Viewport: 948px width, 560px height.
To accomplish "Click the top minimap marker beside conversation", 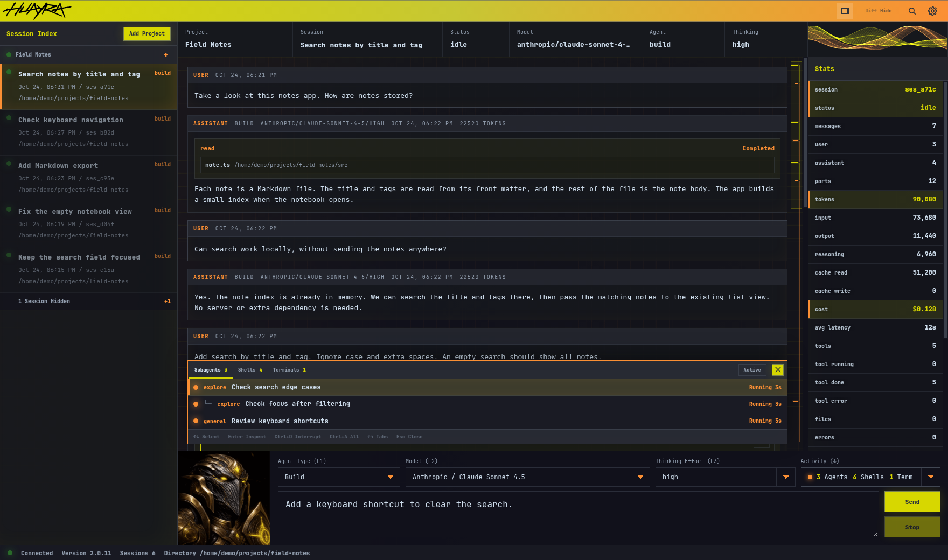I will pos(794,65).
